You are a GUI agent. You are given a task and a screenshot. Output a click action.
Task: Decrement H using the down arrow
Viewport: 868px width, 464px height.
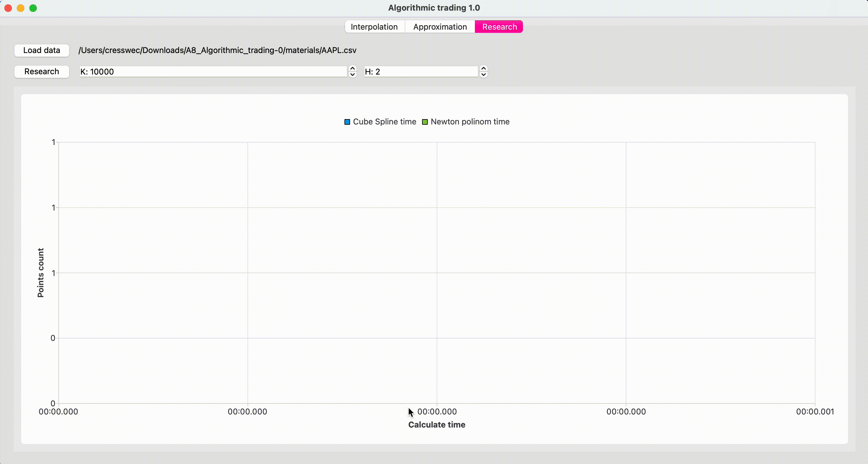483,75
